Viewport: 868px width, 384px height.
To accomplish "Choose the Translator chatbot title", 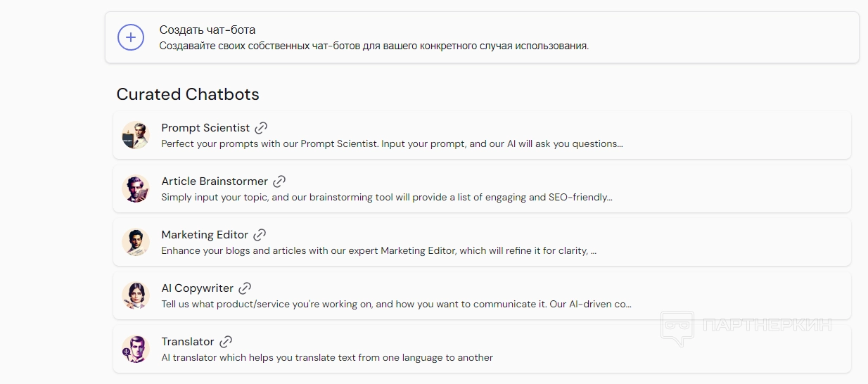I will point(188,342).
